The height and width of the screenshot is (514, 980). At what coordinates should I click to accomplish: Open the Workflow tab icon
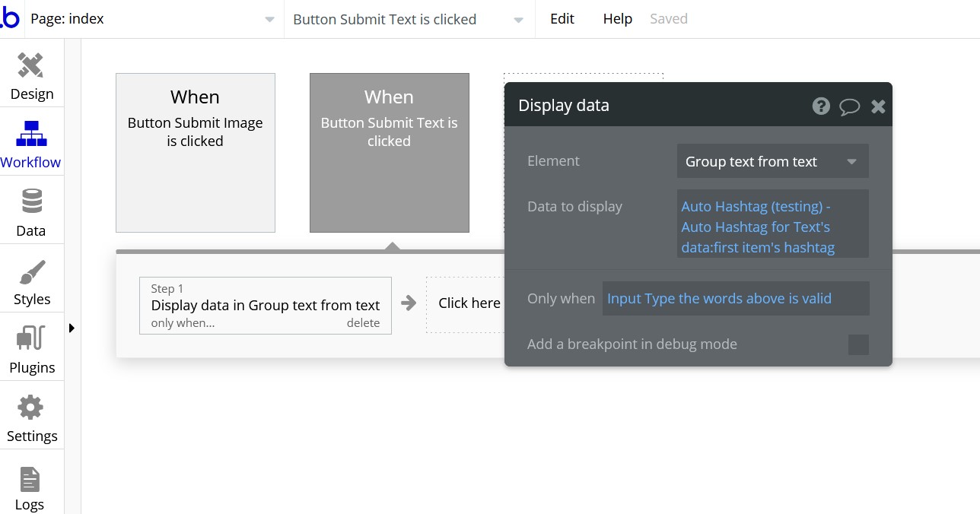click(x=31, y=134)
